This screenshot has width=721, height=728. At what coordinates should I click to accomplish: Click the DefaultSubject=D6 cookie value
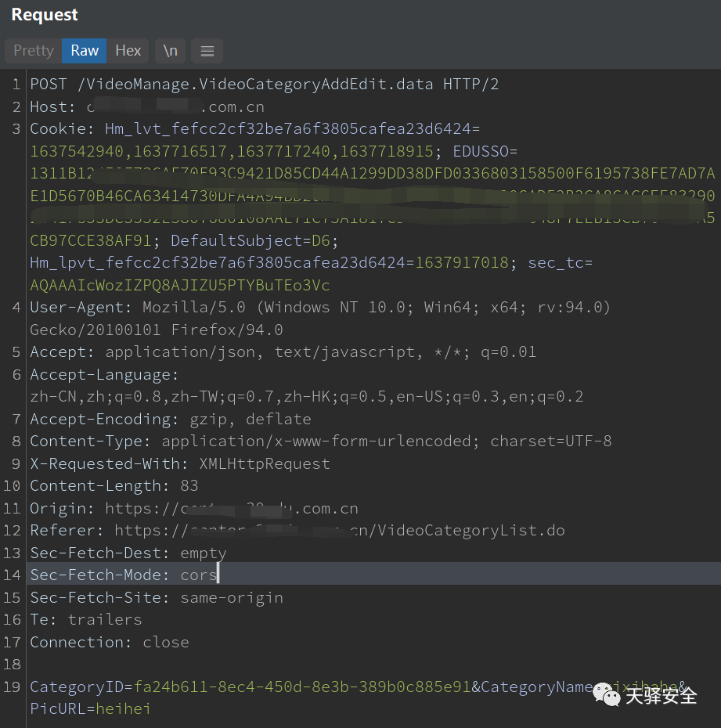coord(235,240)
